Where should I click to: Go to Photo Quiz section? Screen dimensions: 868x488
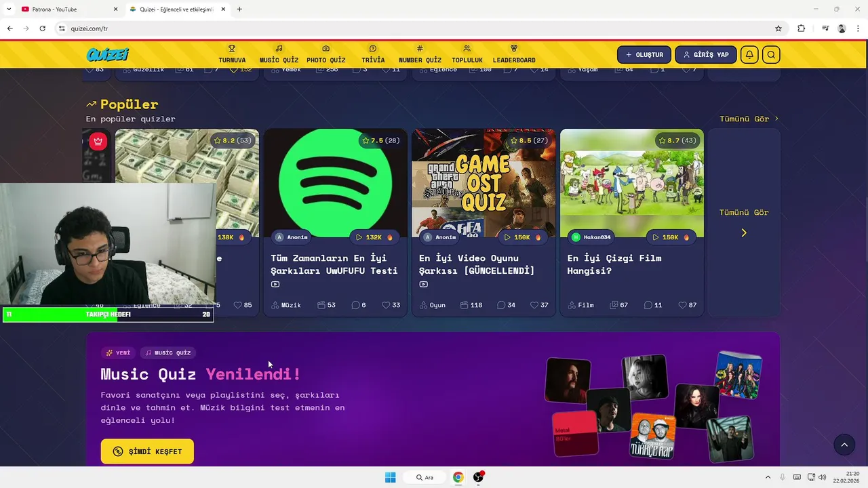pyautogui.click(x=325, y=54)
